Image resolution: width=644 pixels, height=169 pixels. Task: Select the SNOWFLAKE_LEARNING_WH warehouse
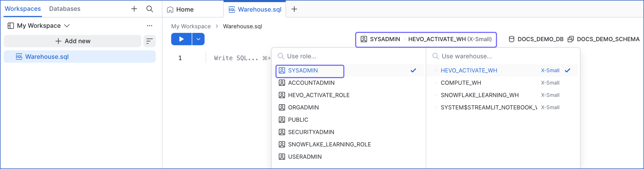[x=503, y=95]
